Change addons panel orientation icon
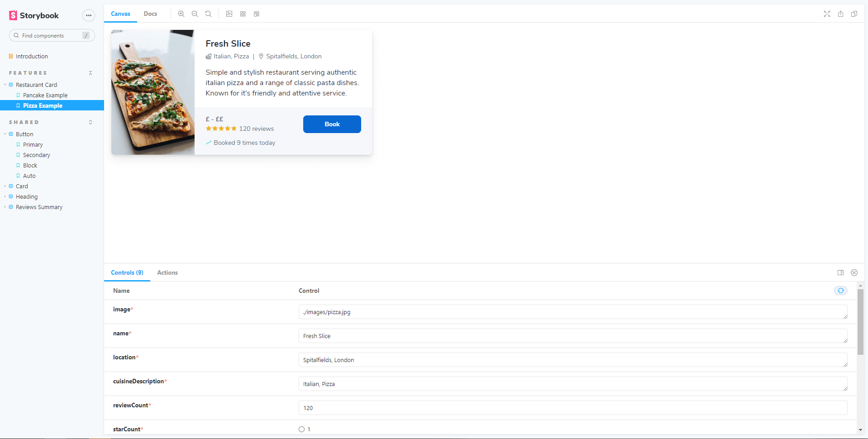This screenshot has width=868, height=439. point(840,272)
